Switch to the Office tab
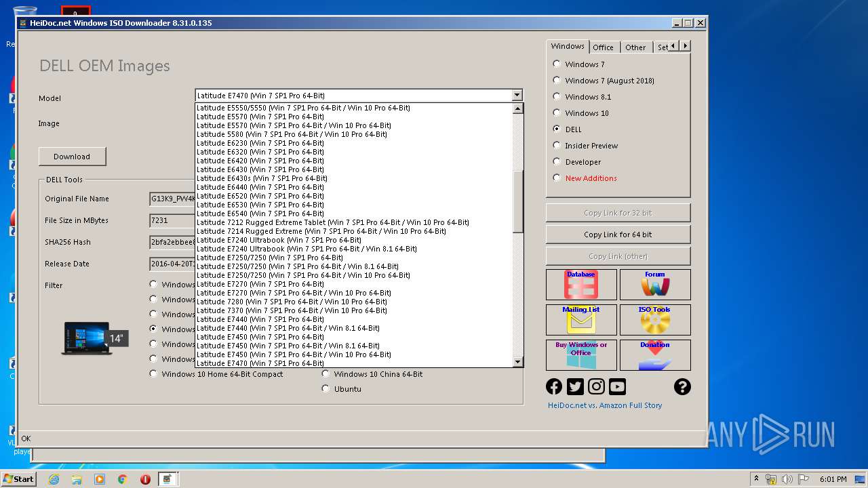 click(x=603, y=47)
